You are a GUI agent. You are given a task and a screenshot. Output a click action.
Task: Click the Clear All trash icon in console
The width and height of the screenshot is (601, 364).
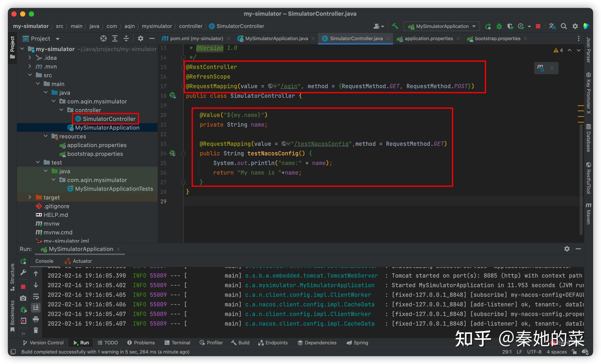click(x=36, y=330)
